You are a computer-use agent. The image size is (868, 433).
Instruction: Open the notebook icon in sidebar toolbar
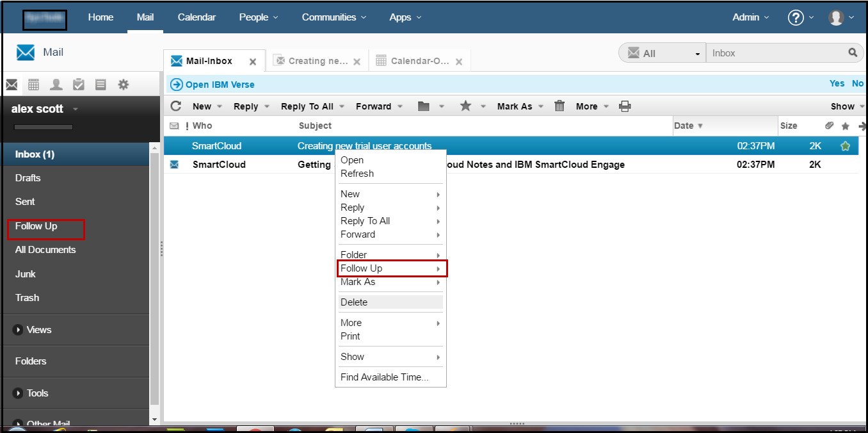(100, 85)
